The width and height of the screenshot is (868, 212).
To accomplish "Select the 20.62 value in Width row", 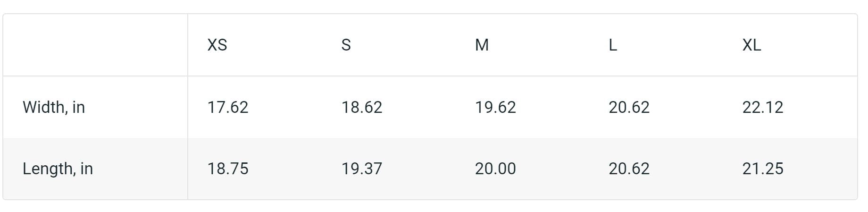I will pyautogui.click(x=629, y=107).
